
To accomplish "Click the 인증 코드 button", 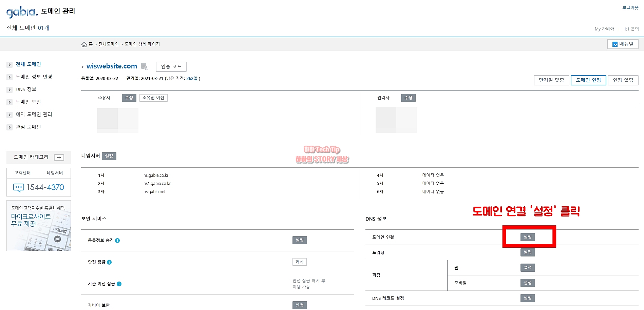I will pos(171,67).
